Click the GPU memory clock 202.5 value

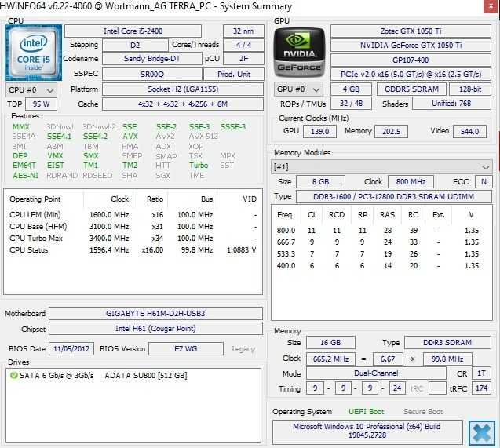coord(391,132)
